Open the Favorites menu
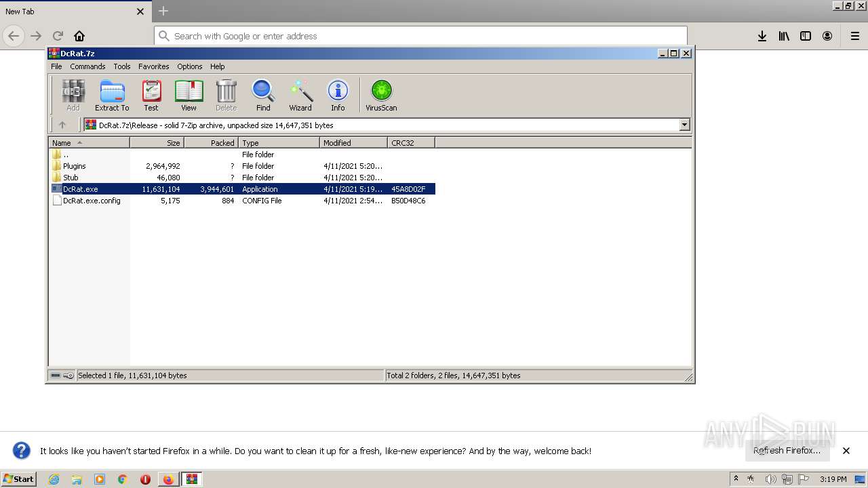 coord(154,66)
